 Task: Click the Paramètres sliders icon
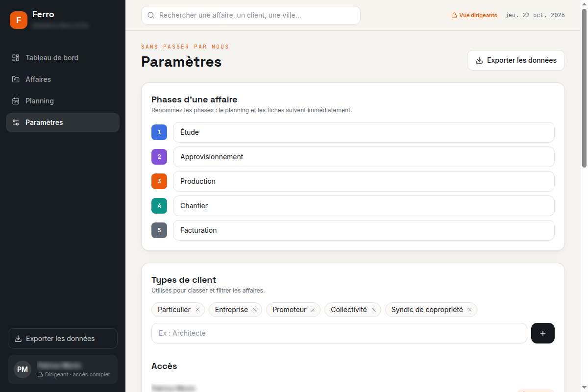click(16, 122)
